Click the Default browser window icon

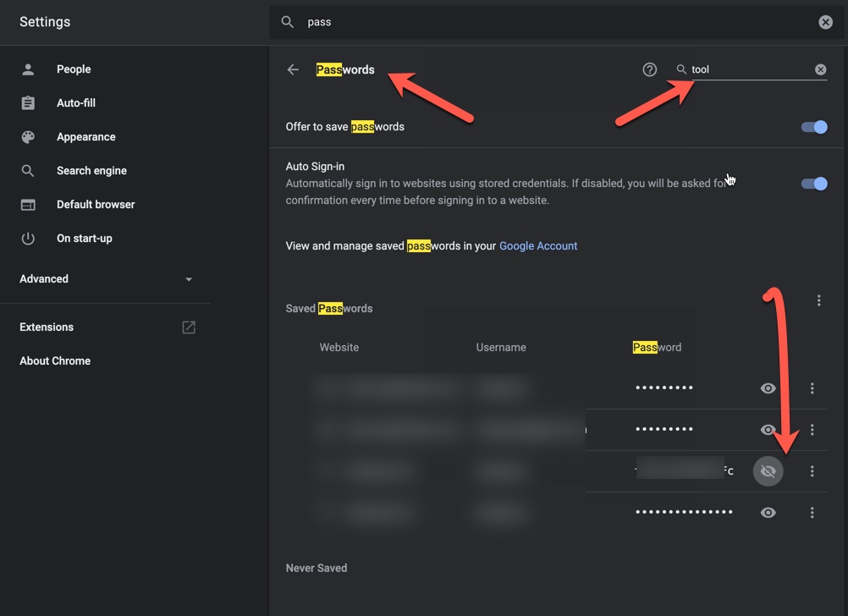[28, 205]
